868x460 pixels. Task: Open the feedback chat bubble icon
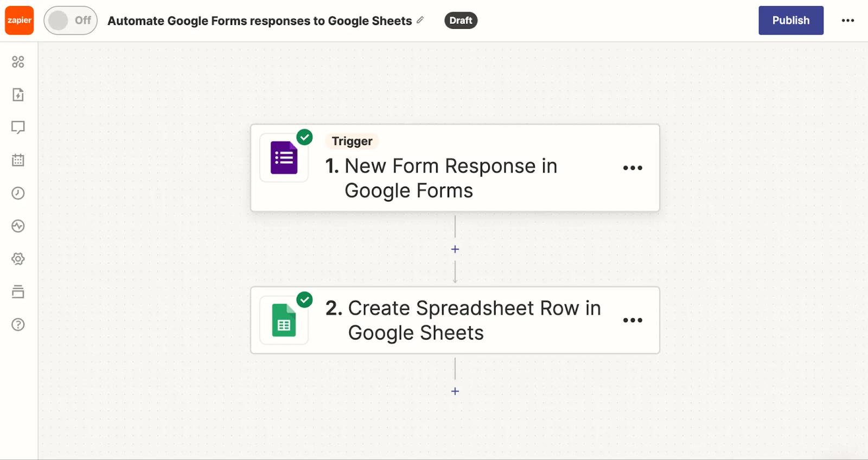click(x=18, y=127)
